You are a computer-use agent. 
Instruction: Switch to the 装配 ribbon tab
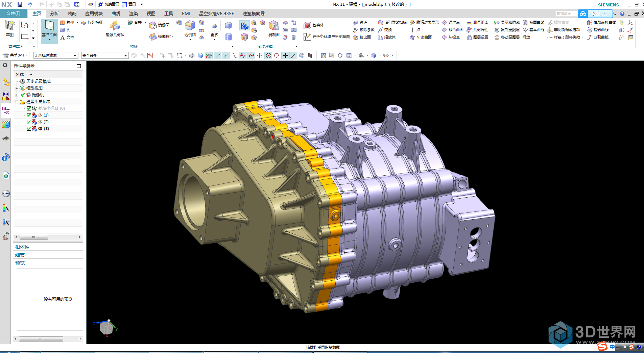click(72, 14)
